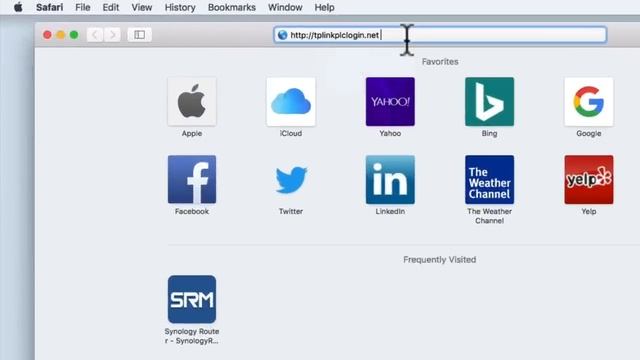Open the Edit menu
The height and width of the screenshot is (360, 640).
click(111, 7)
